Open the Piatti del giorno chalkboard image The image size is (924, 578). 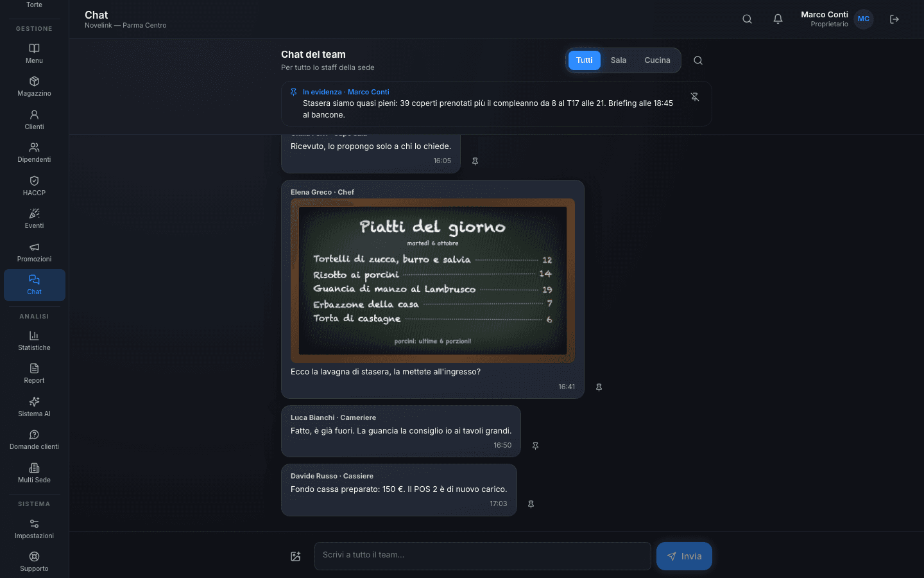432,281
